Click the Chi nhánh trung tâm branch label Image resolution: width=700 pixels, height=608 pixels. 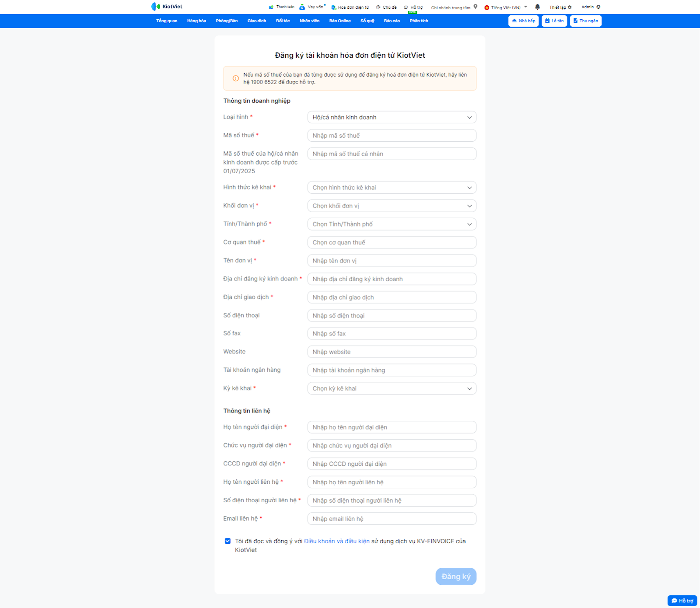point(451,7)
